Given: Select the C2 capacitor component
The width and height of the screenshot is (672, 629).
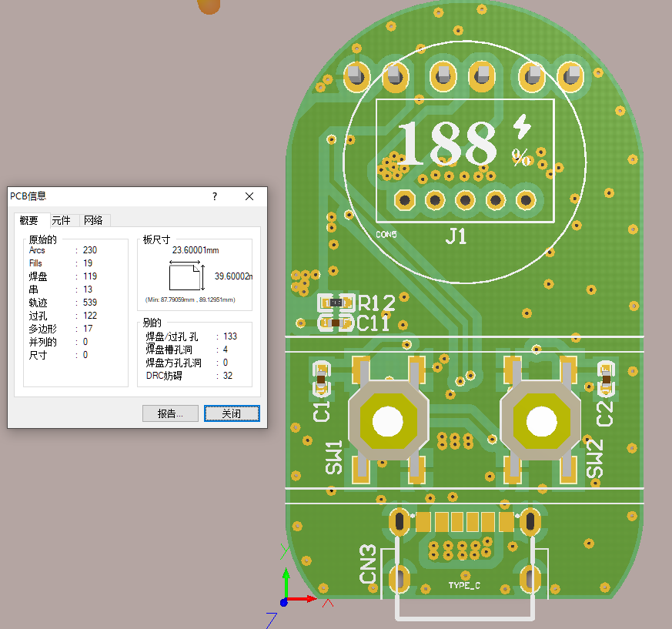Looking at the screenshot, I should pyautogui.click(x=606, y=379).
